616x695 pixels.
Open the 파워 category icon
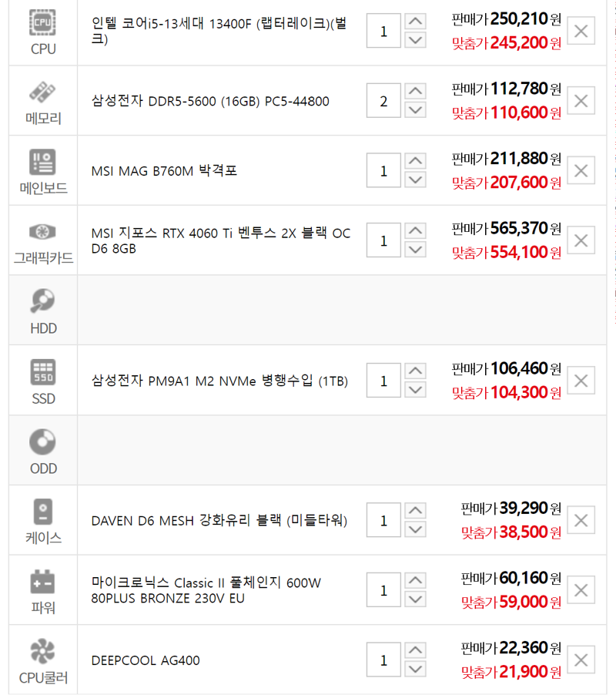click(x=42, y=582)
